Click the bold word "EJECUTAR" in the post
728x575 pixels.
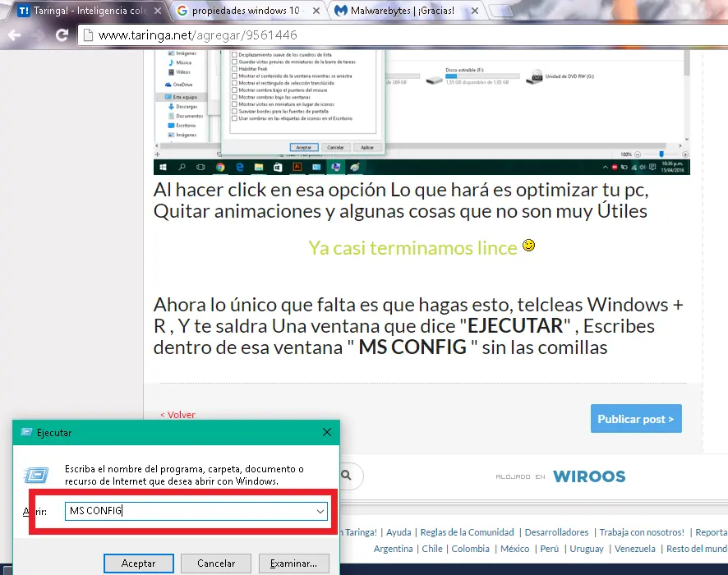tap(515, 326)
